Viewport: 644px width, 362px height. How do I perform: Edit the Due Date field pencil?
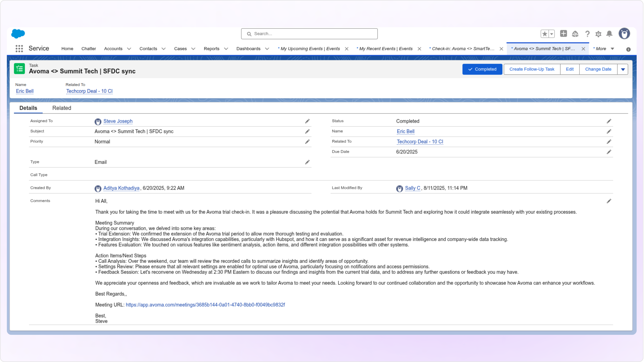click(x=609, y=152)
